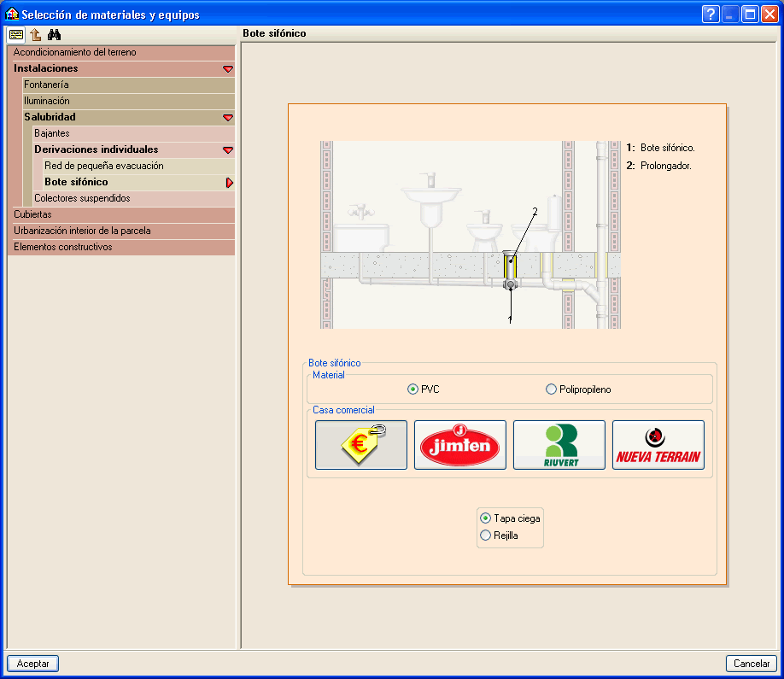784x679 pixels.
Task: Open the Bajantes item
Action: (x=134, y=133)
